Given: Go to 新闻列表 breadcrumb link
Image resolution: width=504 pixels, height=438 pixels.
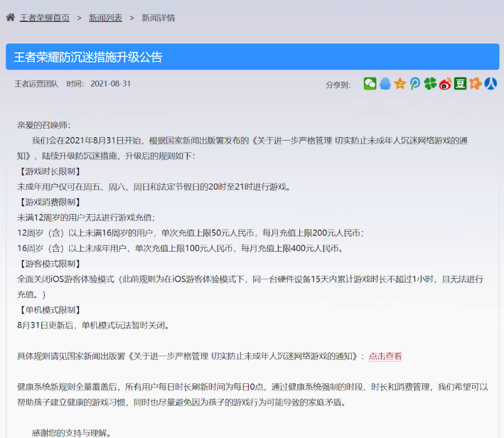Looking at the screenshot, I should (x=105, y=18).
